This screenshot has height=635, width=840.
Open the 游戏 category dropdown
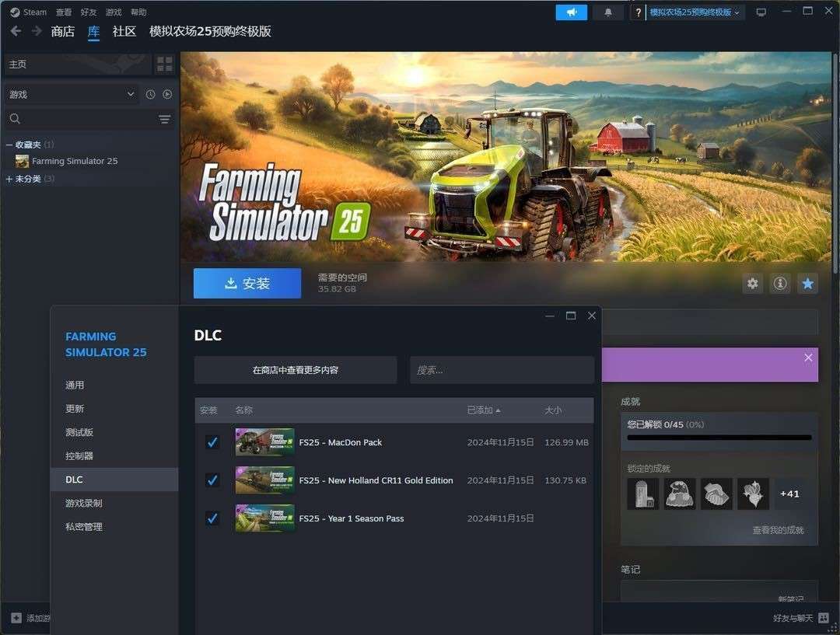coord(72,94)
